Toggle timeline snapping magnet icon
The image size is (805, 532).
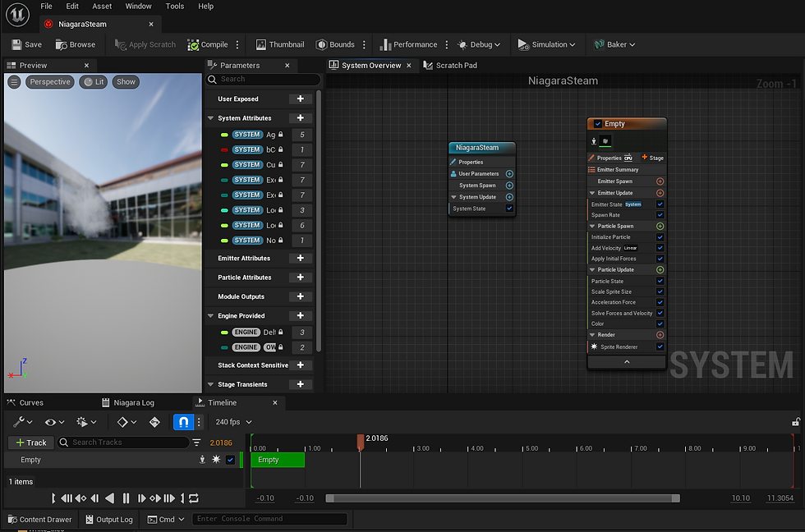pos(183,422)
